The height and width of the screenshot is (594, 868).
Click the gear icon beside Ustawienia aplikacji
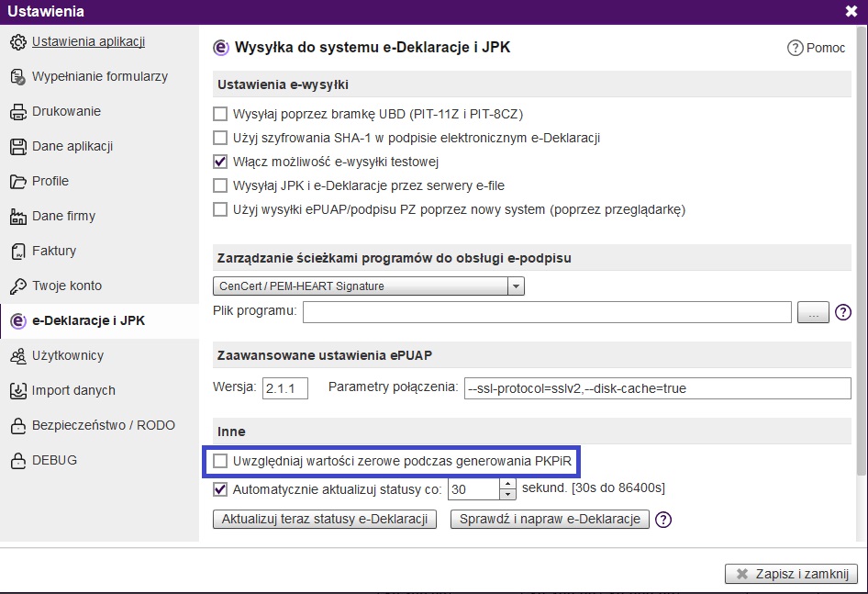[x=17, y=42]
